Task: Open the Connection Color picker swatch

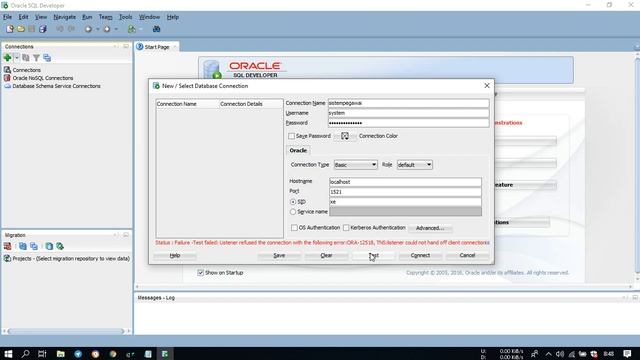Action: pyautogui.click(x=345, y=136)
